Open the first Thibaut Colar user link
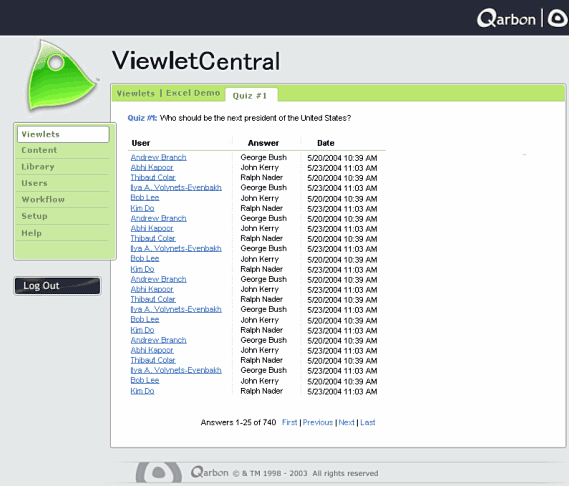The image size is (569, 486). pos(153,177)
